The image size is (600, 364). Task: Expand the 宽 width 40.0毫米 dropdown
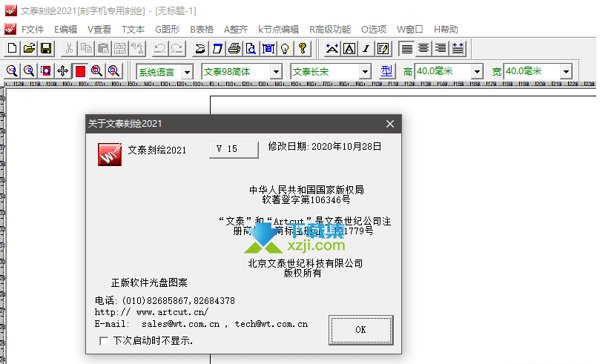coord(566,71)
